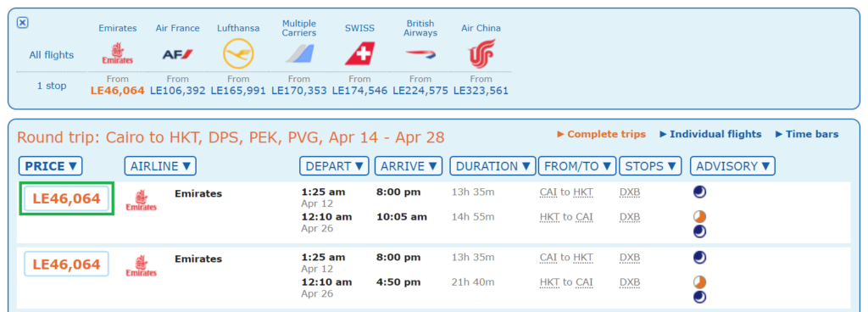Pick the SWISS cross logo
The image size is (868, 312).
point(359,54)
